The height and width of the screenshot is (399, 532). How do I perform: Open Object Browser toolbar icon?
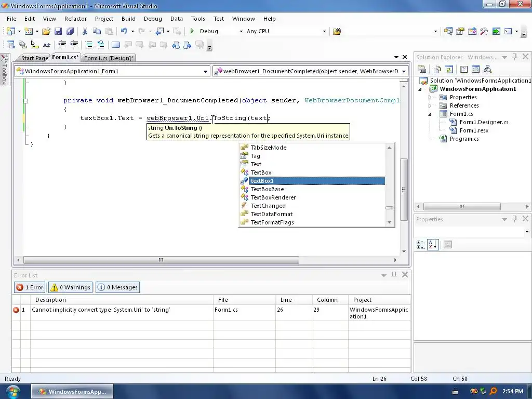472,31
